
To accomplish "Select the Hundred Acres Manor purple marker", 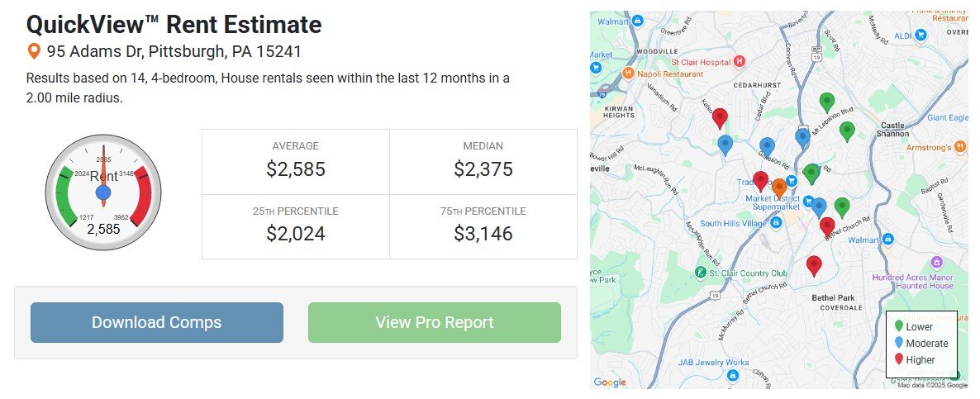I will (x=936, y=262).
